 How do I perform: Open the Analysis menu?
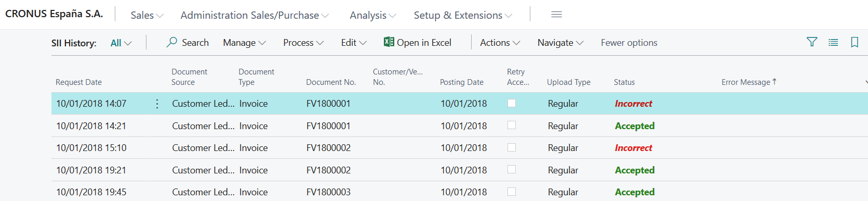373,16
